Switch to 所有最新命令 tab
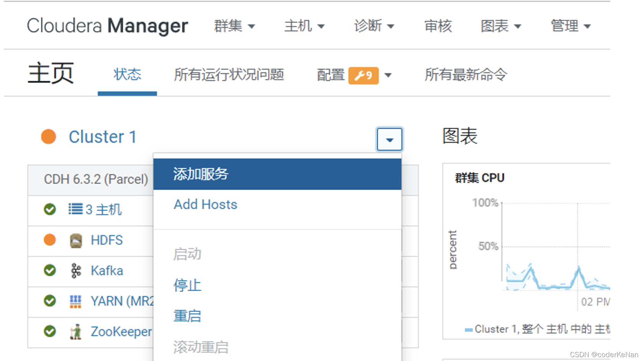This screenshot has width=644, height=361. (x=466, y=75)
